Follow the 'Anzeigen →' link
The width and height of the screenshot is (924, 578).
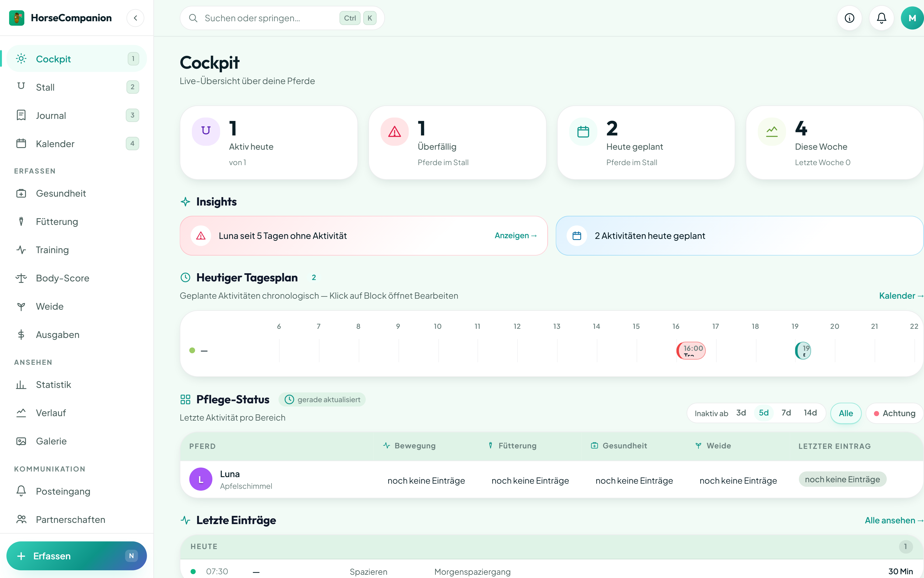tap(516, 236)
